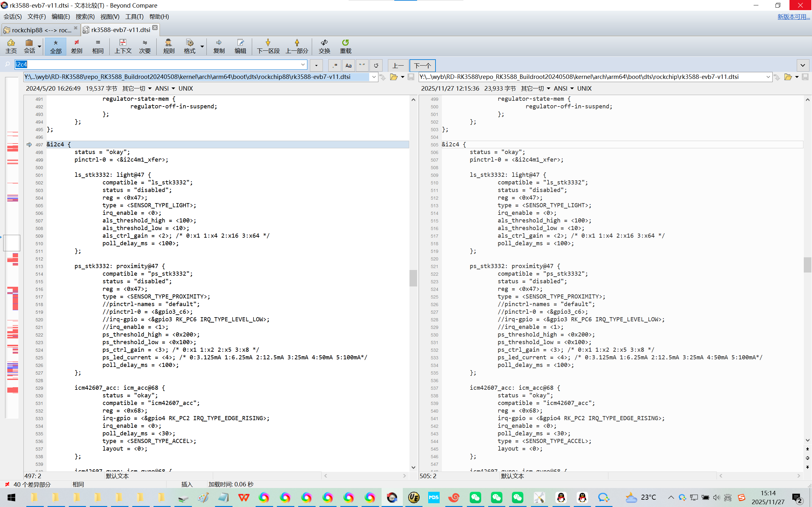Click the 重载 reload icon
Screen dimensions: 812x507
click(x=345, y=46)
